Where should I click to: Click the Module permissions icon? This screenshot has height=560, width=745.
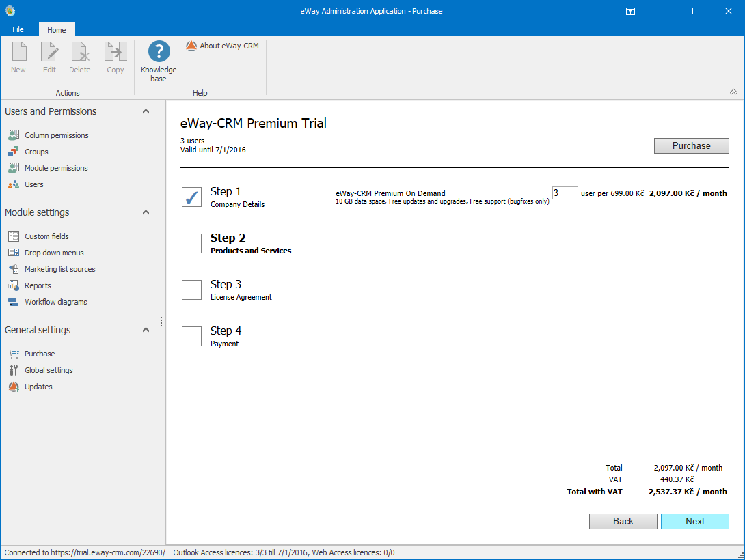(x=14, y=168)
